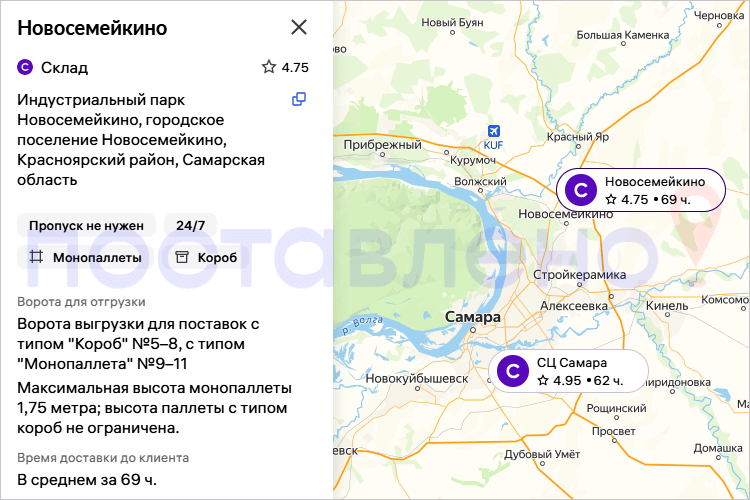Viewport: 750px width, 500px height.
Task: Click the Новый Буян label on map
Action: (452, 22)
